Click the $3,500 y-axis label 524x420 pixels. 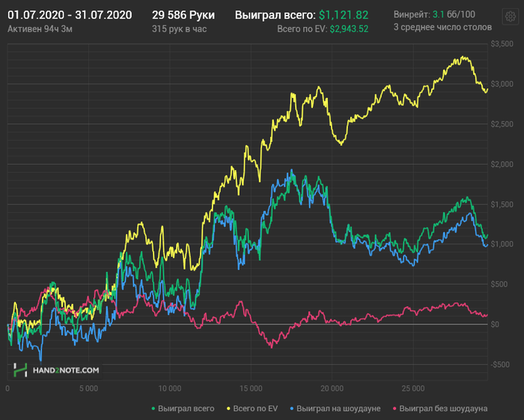(502, 43)
